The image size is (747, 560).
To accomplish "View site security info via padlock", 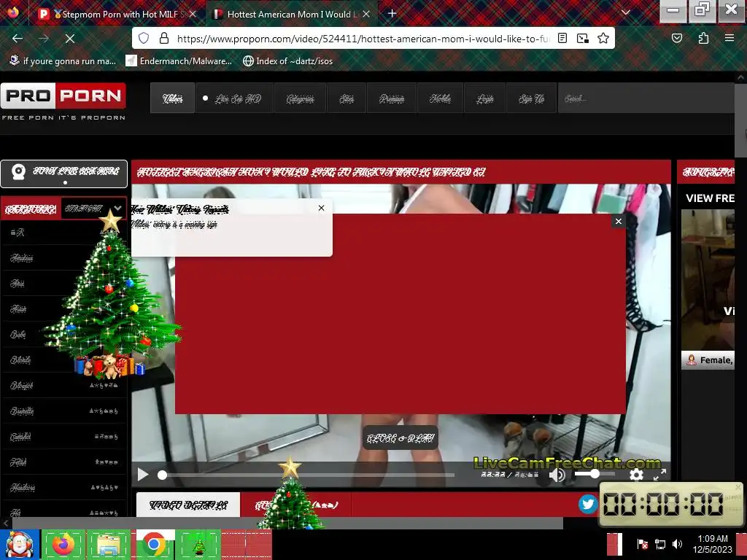I will [164, 38].
